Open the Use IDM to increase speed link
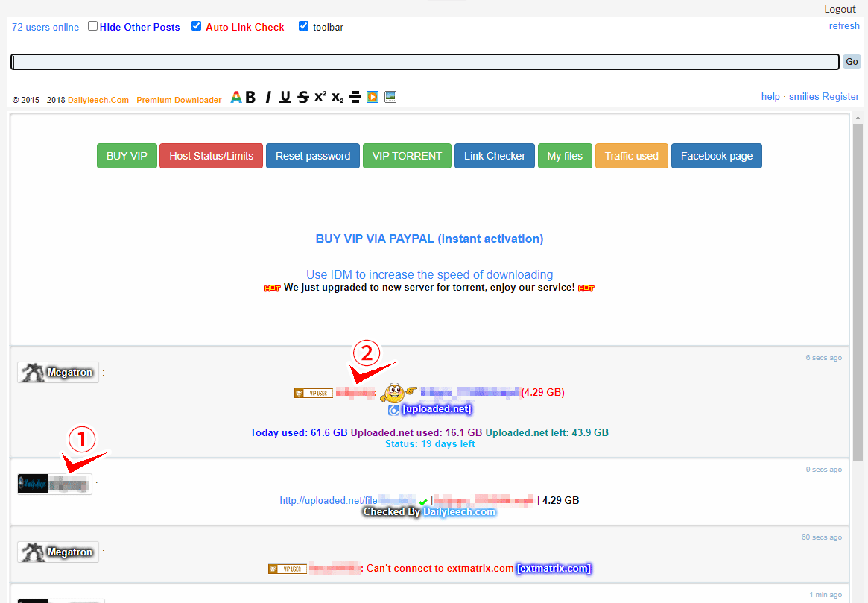The image size is (868, 603). click(430, 274)
